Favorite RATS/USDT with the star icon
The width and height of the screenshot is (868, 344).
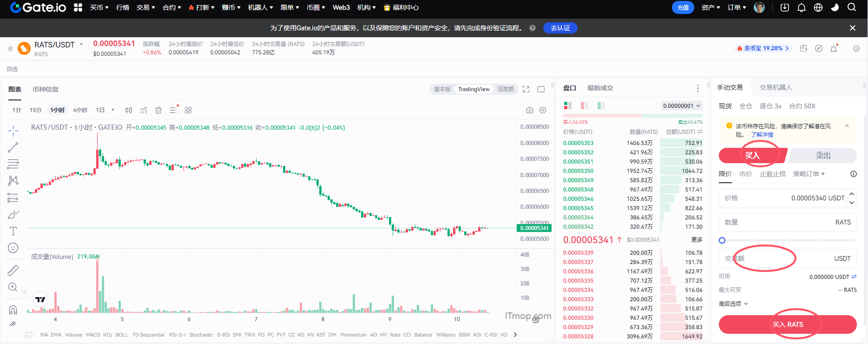point(10,48)
